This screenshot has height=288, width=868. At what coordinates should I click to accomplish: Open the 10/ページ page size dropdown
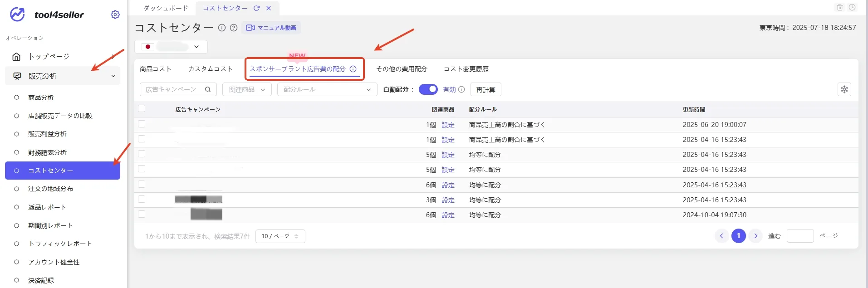pos(280,236)
